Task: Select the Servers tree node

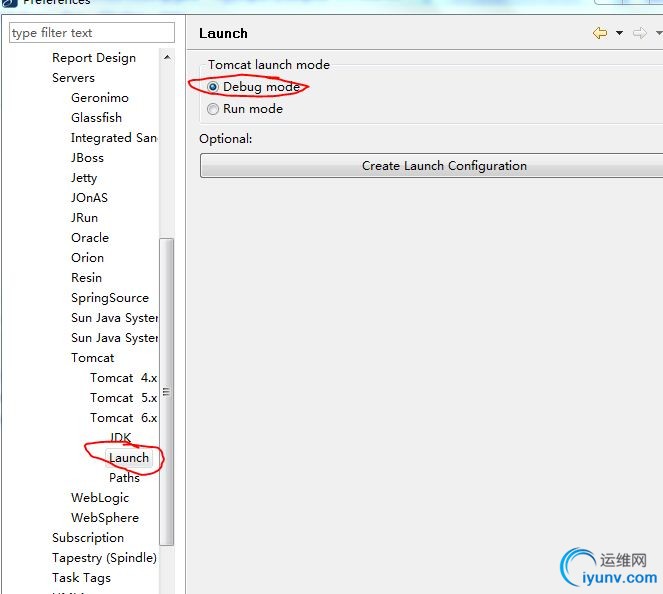Action: coord(73,78)
